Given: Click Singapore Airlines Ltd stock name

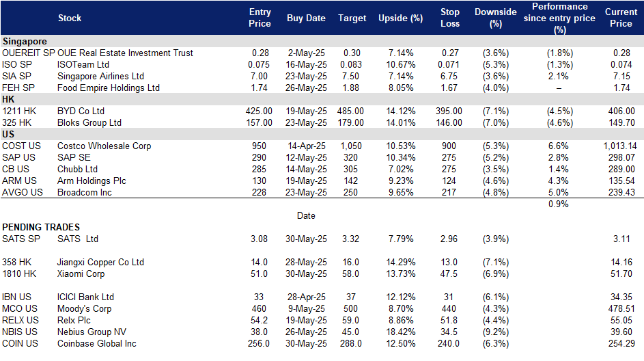Looking at the screenshot, I should click(x=100, y=76).
